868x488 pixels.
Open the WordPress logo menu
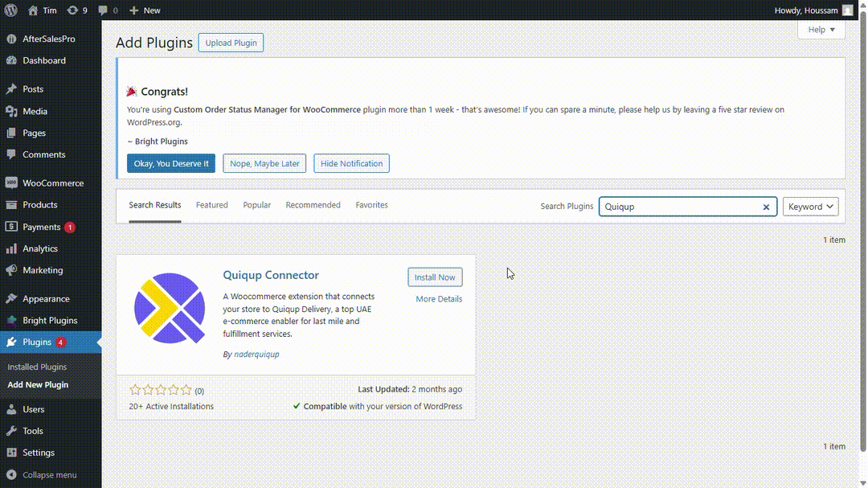11,10
